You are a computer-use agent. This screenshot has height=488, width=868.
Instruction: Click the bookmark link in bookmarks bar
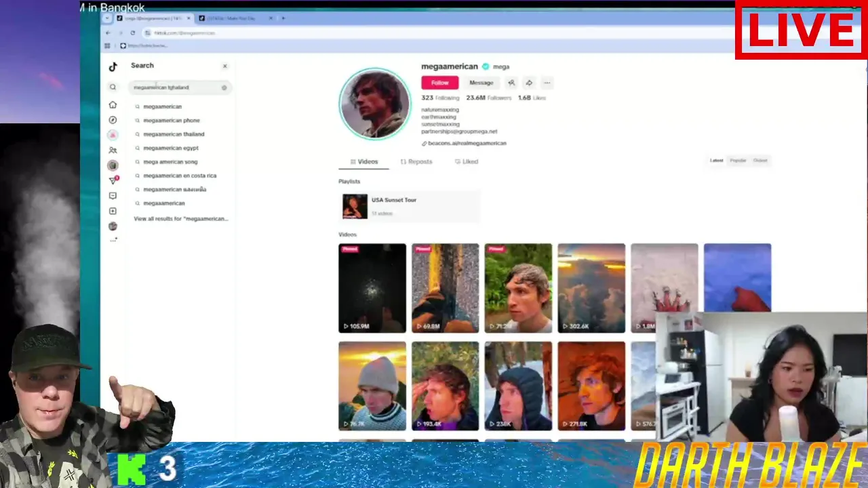143,45
